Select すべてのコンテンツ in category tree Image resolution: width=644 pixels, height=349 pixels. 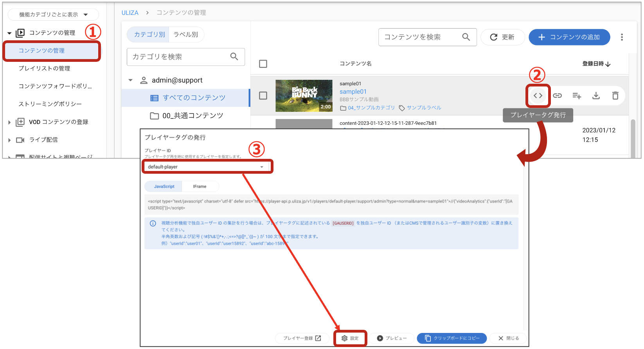click(185, 98)
